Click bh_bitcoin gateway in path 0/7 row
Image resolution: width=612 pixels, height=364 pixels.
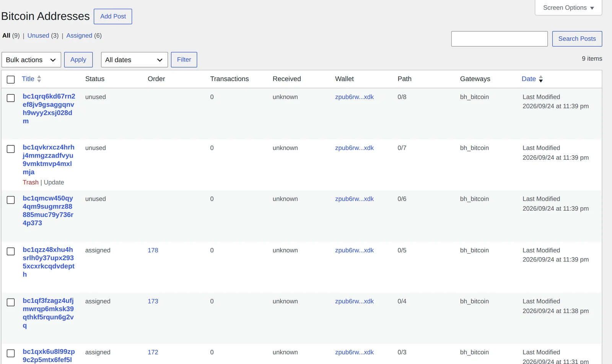tap(474, 148)
